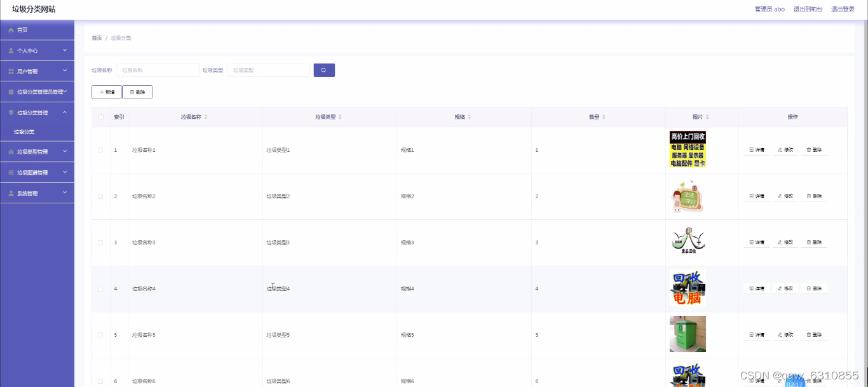
Task: Open 详情 for 垃圾名称5 row
Action: (756, 335)
